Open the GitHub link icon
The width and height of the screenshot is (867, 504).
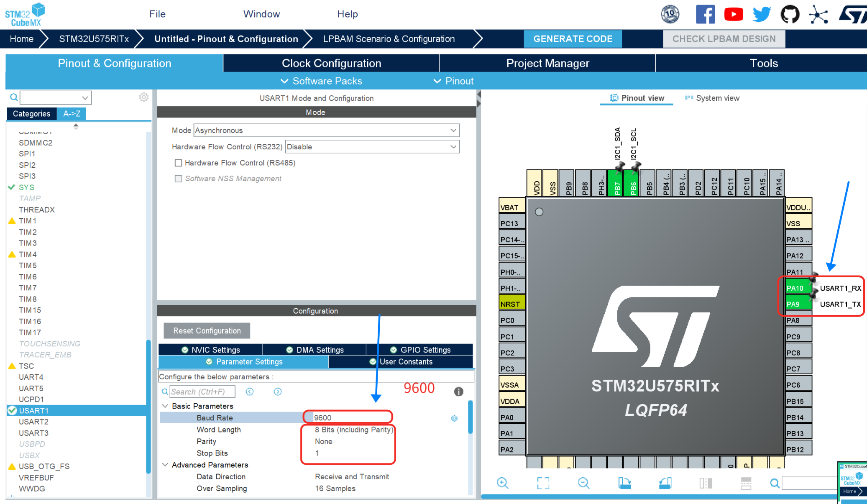[790, 14]
